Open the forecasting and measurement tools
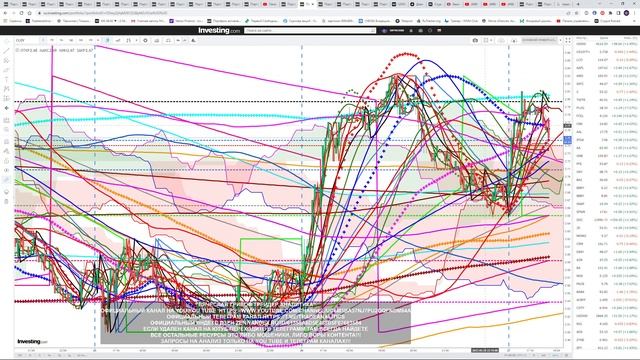This screenshot has height=360, width=640. click(6, 98)
